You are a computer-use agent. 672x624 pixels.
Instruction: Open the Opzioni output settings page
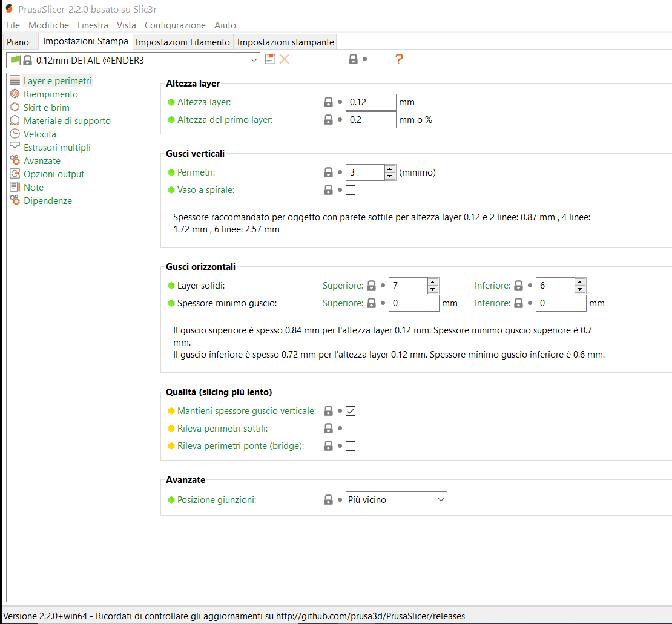pos(53,174)
